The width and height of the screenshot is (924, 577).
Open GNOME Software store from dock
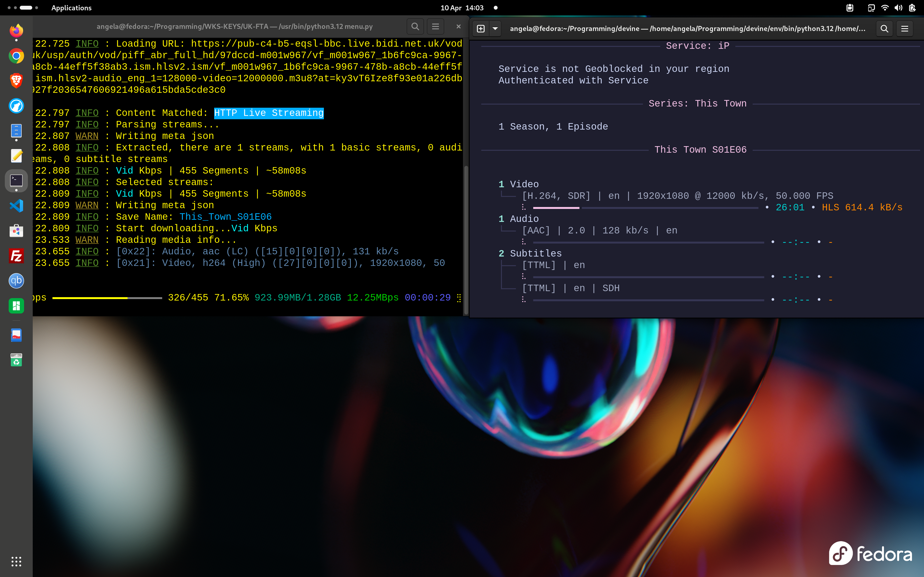tap(16, 231)
